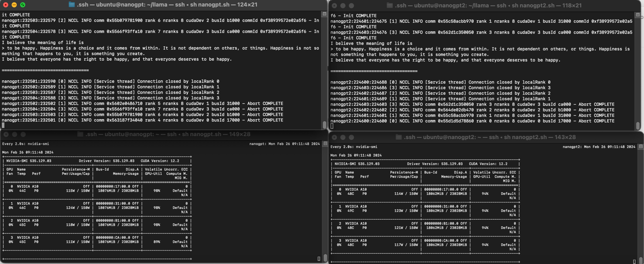Click 'I believe the meaning of life is' in nanogpt2 terminal
The height and width of the screenshot is (264, 644).
pyautogui.click(x=371, y=43)
